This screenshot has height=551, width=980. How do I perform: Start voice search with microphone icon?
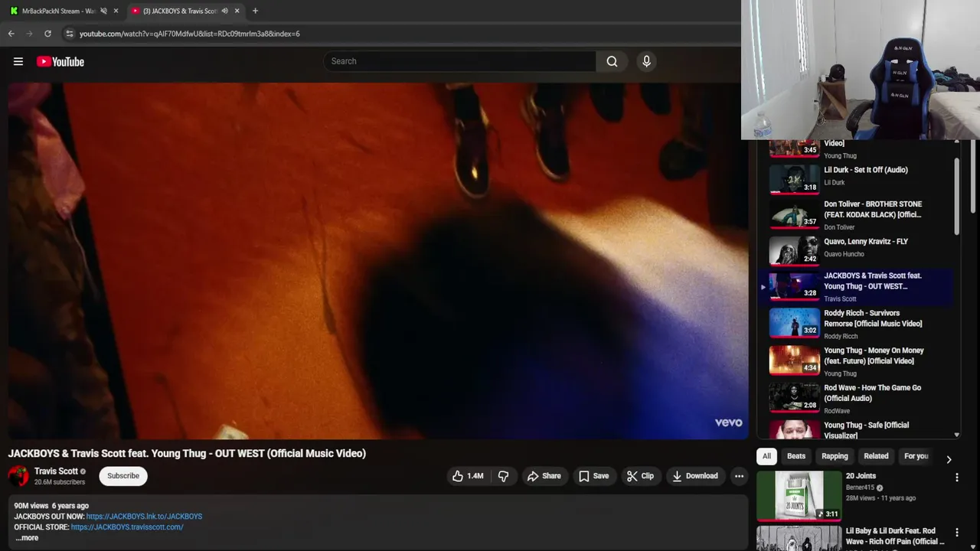pos(646,61)
